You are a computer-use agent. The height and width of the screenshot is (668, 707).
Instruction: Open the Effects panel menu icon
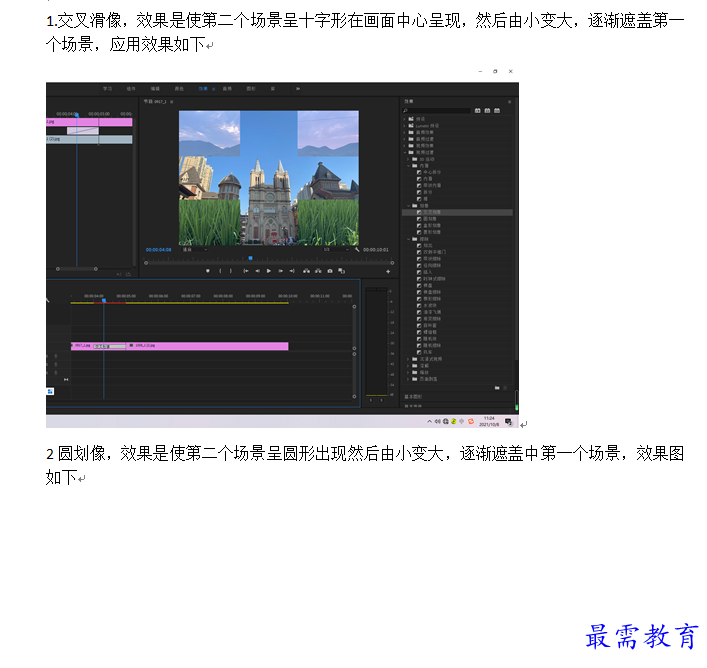point(510,101)
